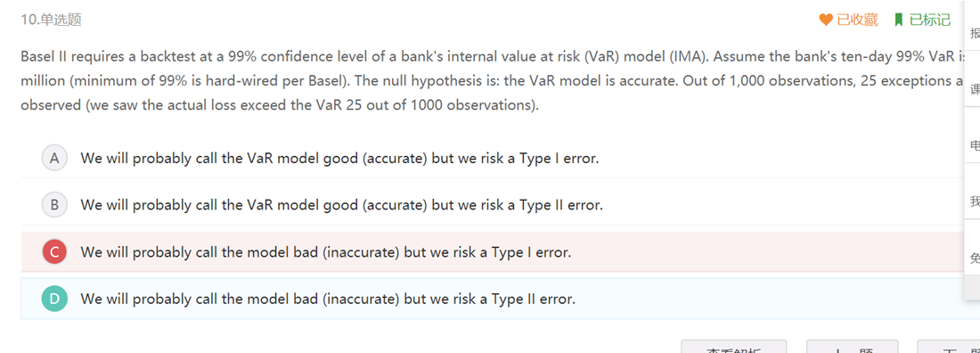Choose the answer text 'good (accurate)… Type I error'

[339, 159]
